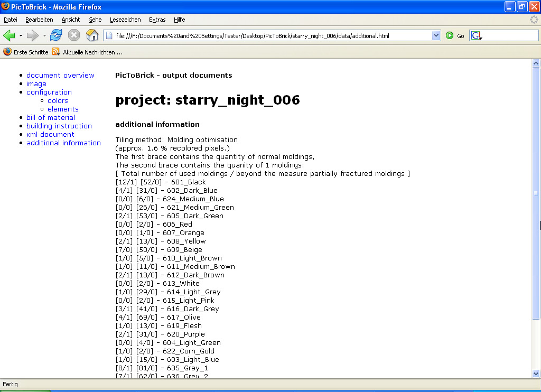Click the 624_Medium_Blue row text
The height and width of the screenshot is (392, 541).
(x=170, y=199)
